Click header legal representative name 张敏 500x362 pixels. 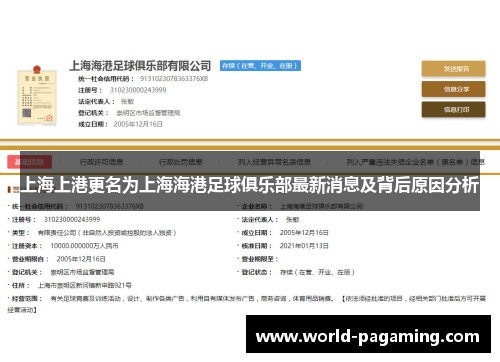point(127,101)
